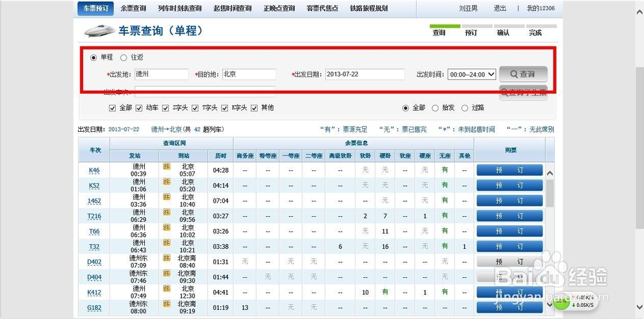Image resolution: width=644 pixels, height=319 pixels.
Task: Click 预订 button for train T66
Action: [509, 231]
